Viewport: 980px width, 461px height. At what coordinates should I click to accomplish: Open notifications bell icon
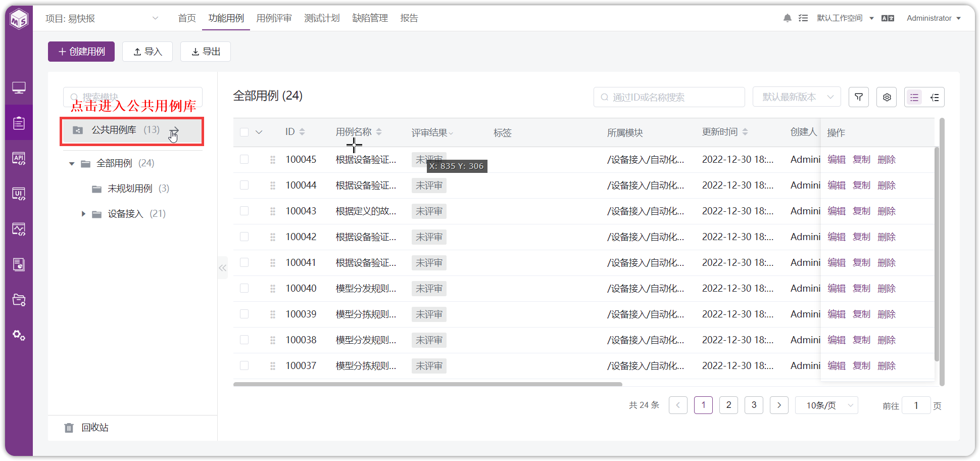[x=787, y=18]
